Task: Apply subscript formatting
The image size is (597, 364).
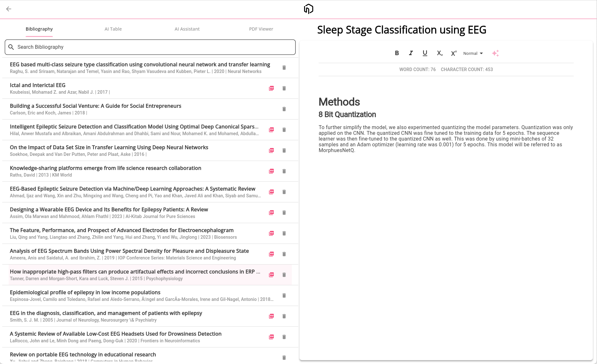Action: 439,53
